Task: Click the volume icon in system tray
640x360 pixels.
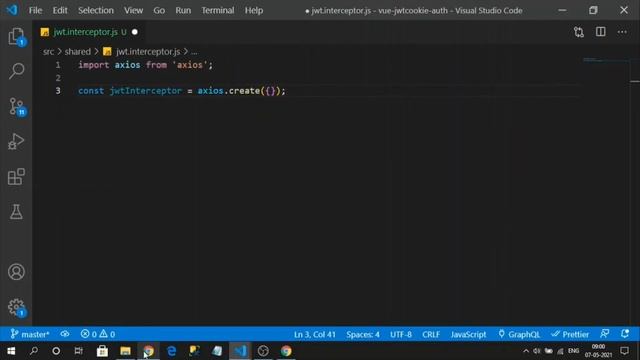Action: 537,351
